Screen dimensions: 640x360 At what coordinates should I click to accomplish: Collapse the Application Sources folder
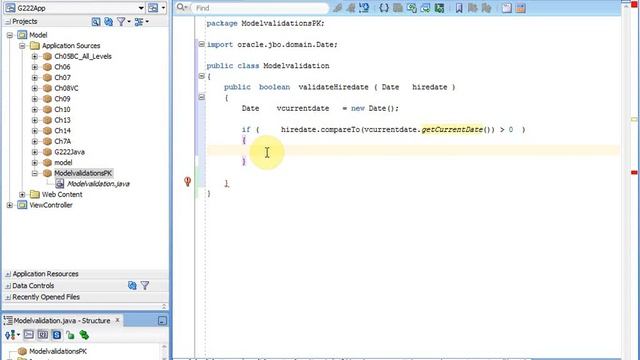22,46
